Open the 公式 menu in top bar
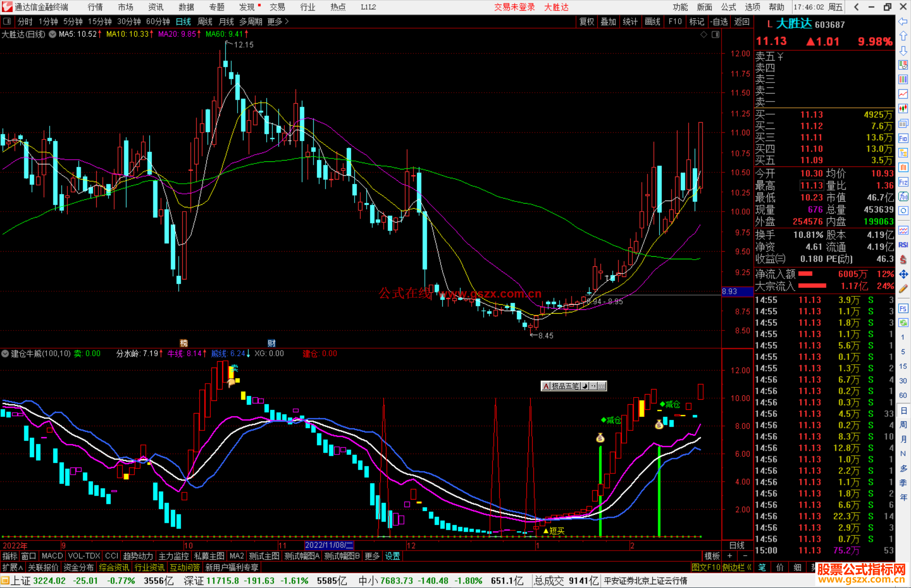The height and width of the screenshot is (588, 911). coord(728,7)
